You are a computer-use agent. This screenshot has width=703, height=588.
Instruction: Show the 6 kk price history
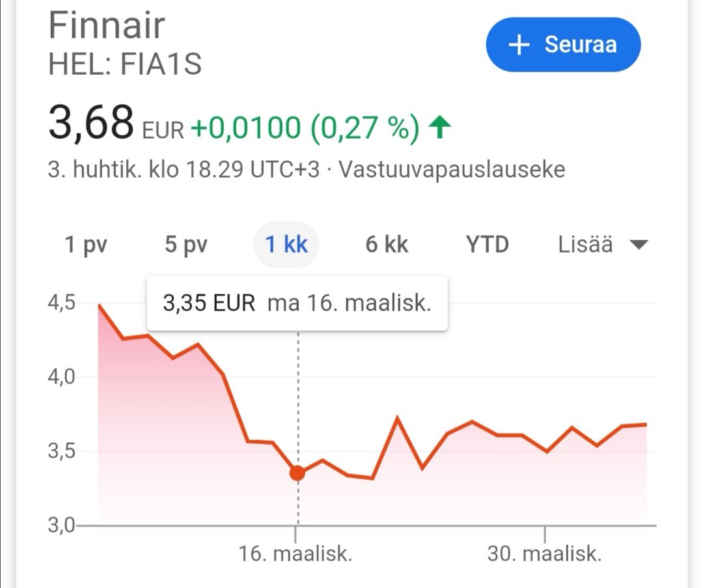(x=387, y=245)
